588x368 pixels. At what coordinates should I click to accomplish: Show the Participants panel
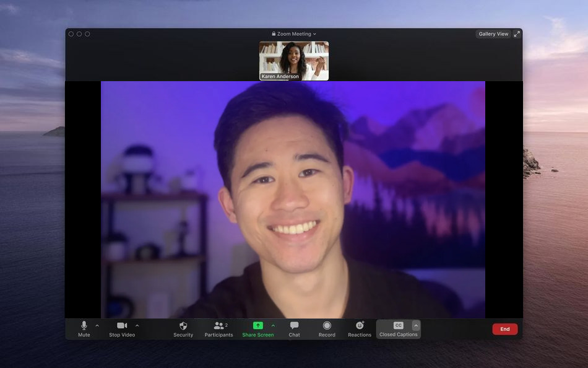coord(218,329)
